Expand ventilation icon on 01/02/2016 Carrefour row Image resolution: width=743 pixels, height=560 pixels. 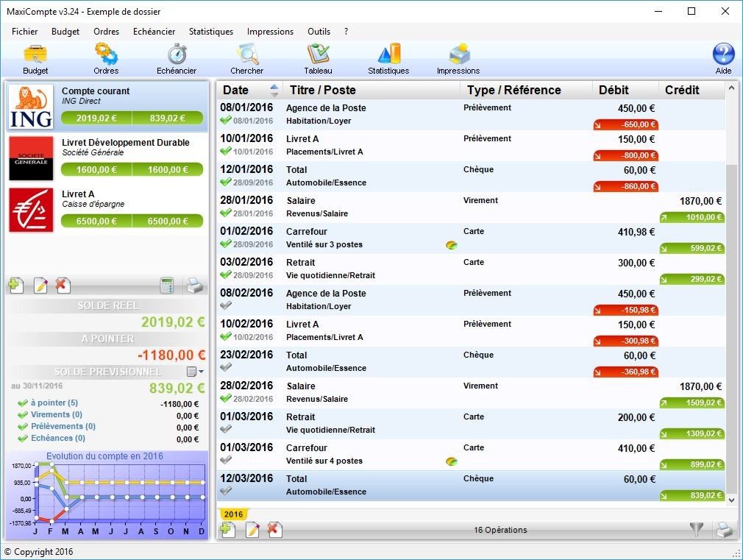452,245
